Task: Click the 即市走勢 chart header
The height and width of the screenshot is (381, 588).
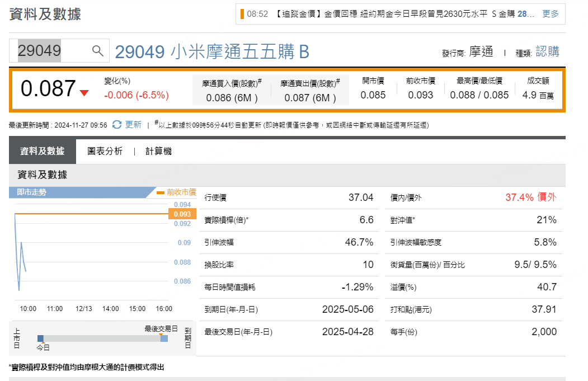Action: [x=32, y=192]
